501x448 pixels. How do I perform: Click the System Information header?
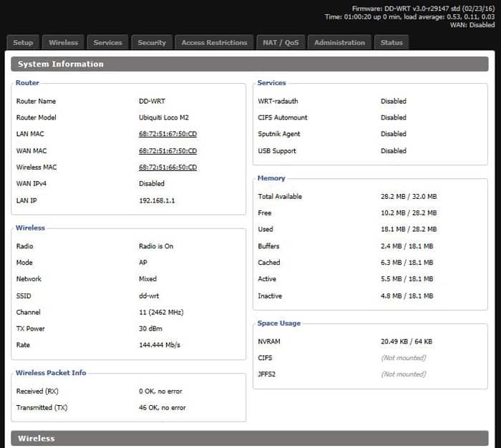[x=250, y=64]
